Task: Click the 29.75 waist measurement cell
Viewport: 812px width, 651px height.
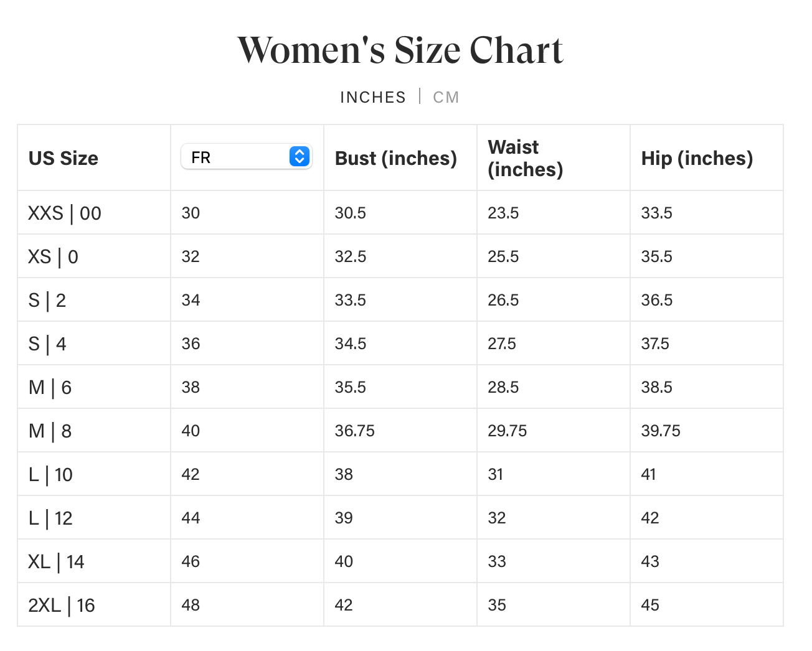Action: point(507,431)
